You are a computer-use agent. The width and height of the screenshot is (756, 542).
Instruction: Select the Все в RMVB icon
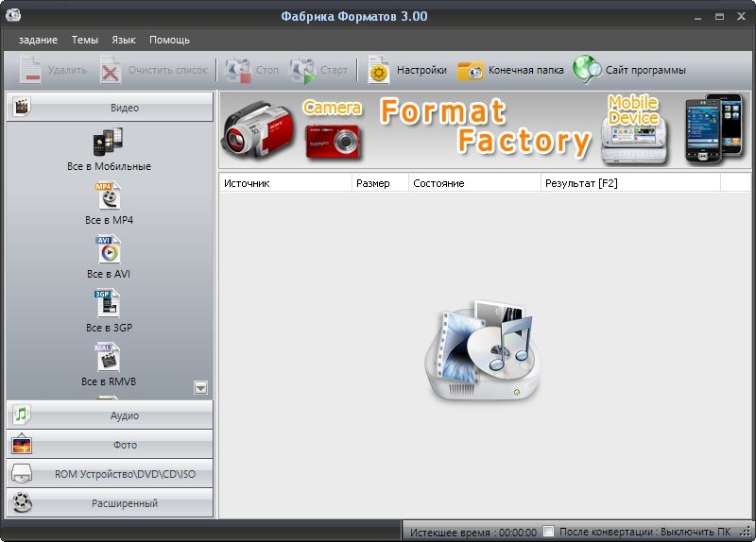109,358
